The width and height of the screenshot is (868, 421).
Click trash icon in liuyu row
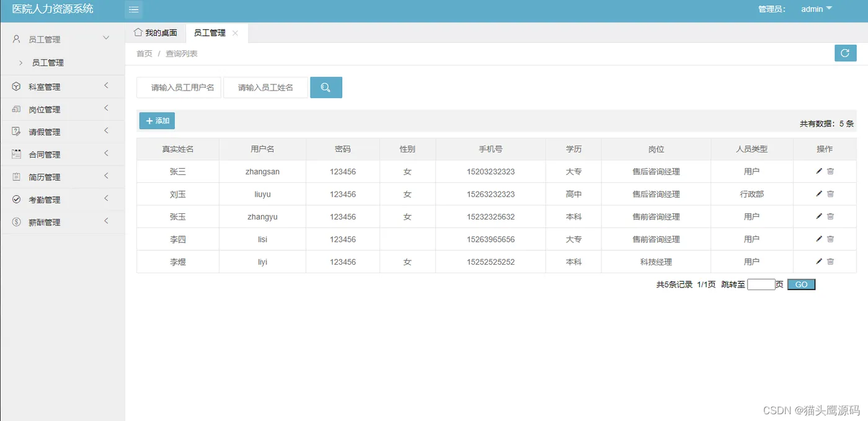pos(830,194)
